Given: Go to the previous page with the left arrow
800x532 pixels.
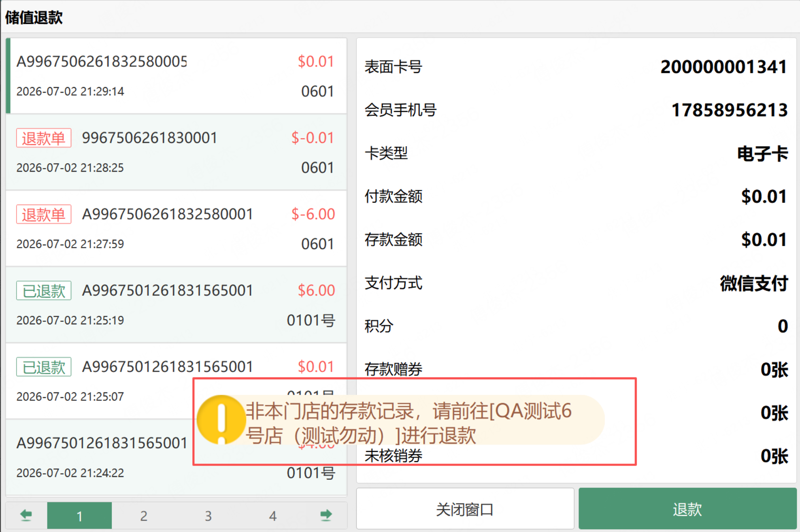Looking at the screenshot, I should click(x=26, y=515).
